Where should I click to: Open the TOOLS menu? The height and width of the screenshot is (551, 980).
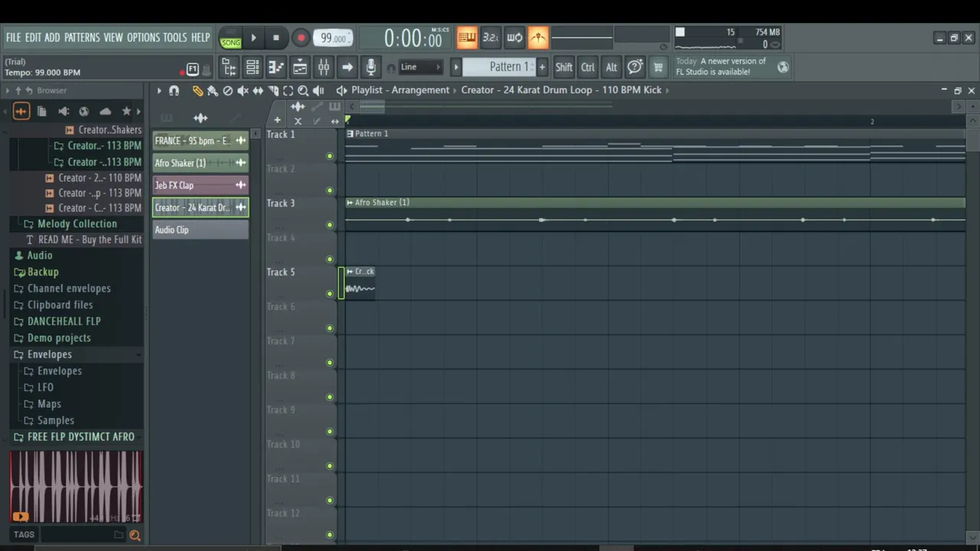(x=175, y=37)
